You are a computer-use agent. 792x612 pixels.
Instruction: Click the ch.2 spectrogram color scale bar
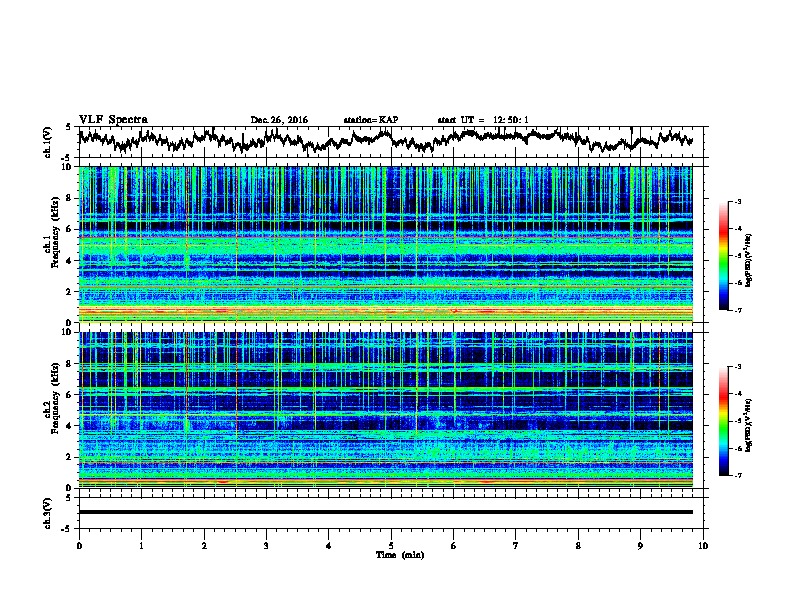[x=723, y=421]
